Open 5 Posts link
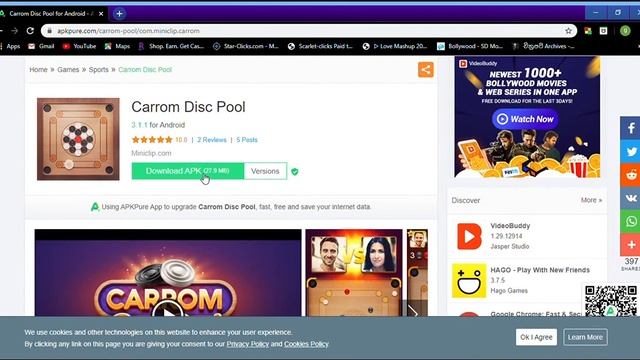The height and width of the screenshot is (360, 640). coord(247,140)
